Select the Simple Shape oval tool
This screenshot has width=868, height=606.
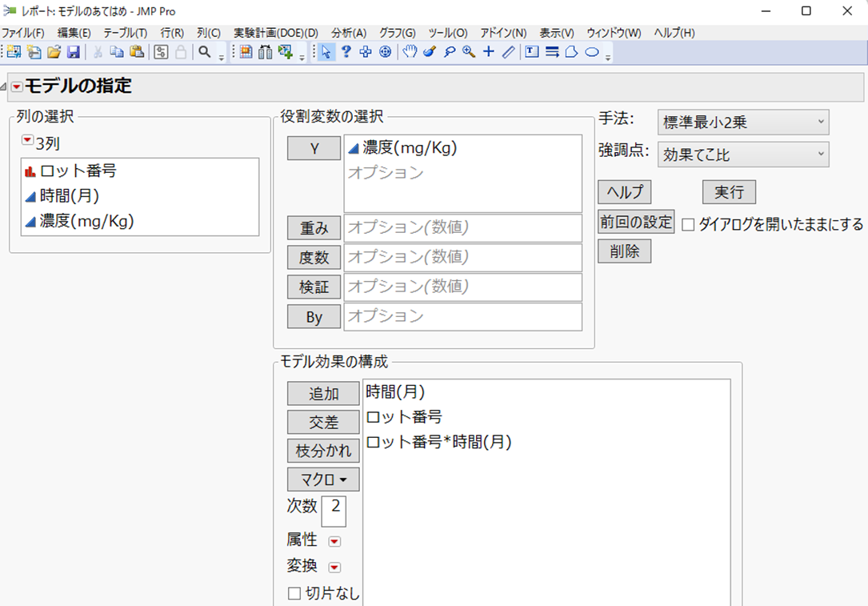click(x=592, y=52)
